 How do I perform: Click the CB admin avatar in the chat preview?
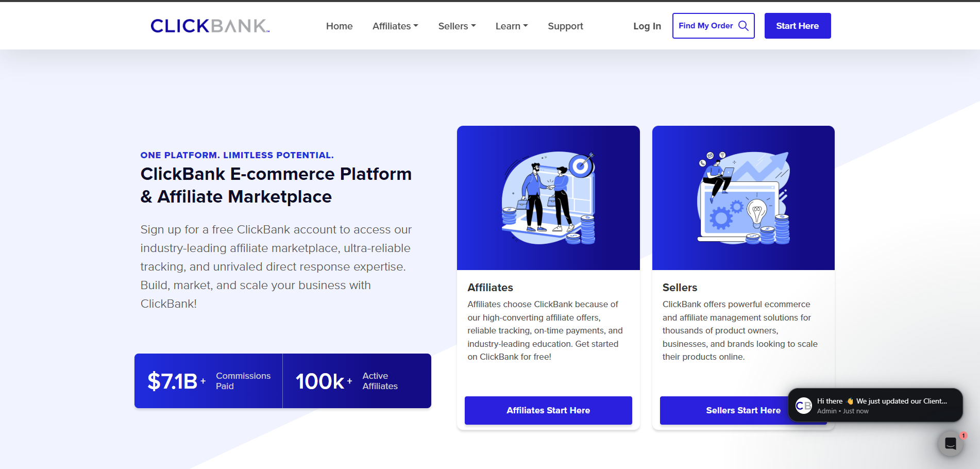[x=804, y=406]
